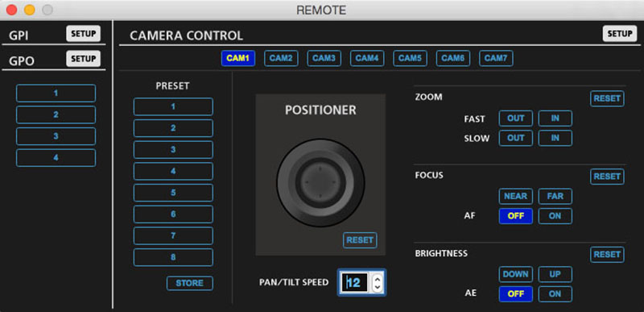644x312 pixels.
Task: Raise brightness with UP button
Action: (x=555, y=274)
